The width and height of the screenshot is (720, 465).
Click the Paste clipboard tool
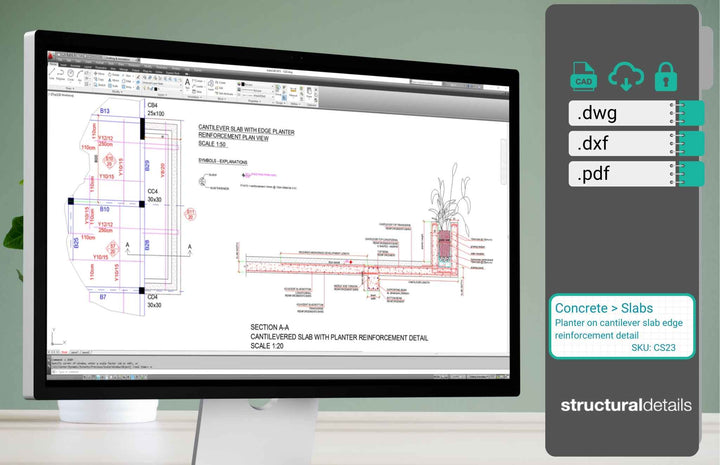click(309, 92)
